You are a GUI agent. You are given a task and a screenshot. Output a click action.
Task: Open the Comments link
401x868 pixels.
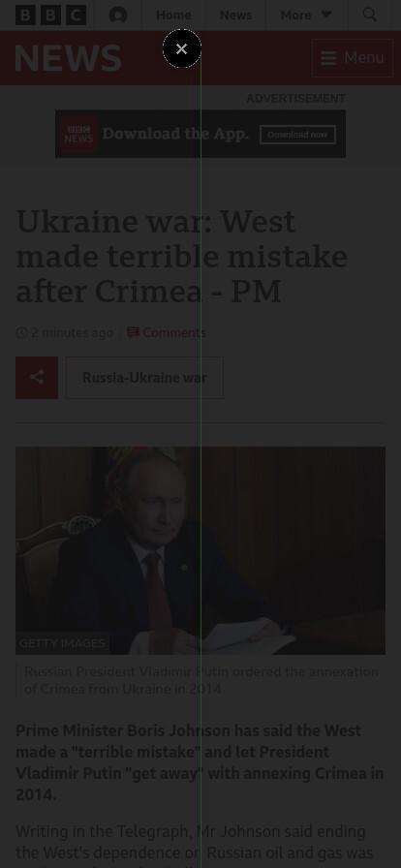[174, 332]
